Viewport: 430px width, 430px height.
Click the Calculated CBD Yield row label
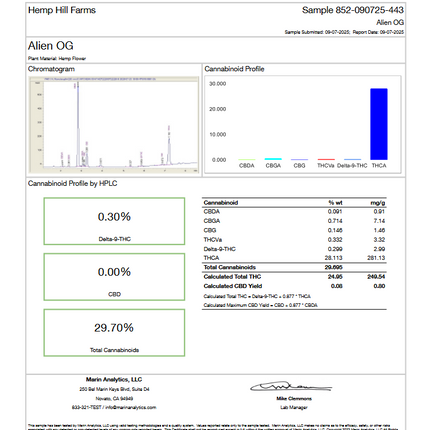(x=233, y=286)
